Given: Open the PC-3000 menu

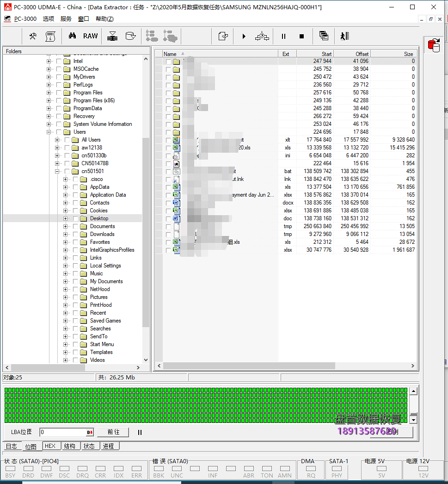Looking at the screenshot, I should click(25, 19).
